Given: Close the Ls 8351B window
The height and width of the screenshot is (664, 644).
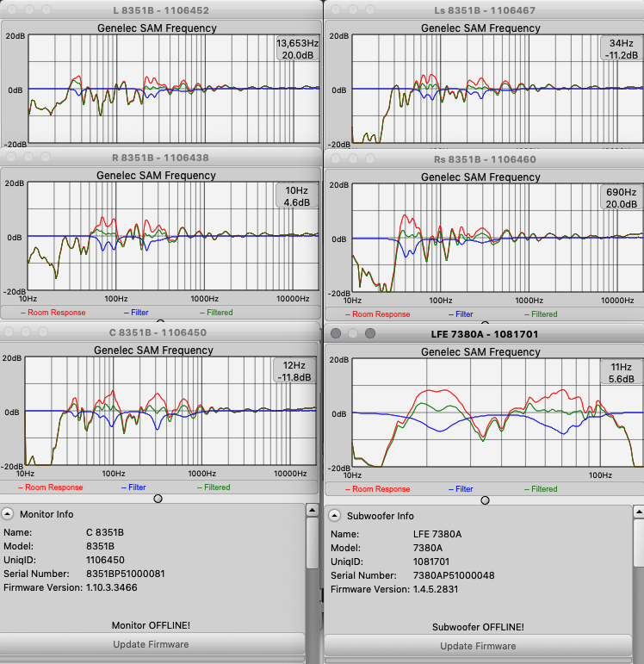Looking at the screenshot, I should pos(336,9).
